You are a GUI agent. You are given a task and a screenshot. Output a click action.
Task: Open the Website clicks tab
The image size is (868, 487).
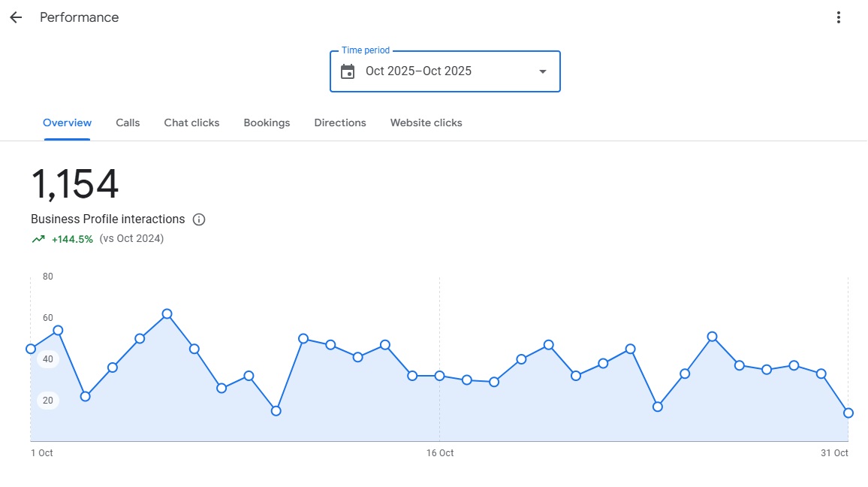point(426,123)
